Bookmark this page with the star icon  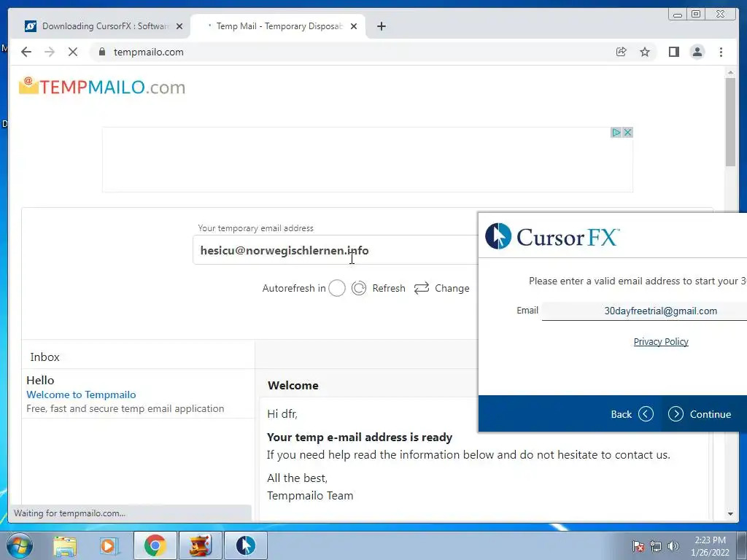click(x=645, y=52)
